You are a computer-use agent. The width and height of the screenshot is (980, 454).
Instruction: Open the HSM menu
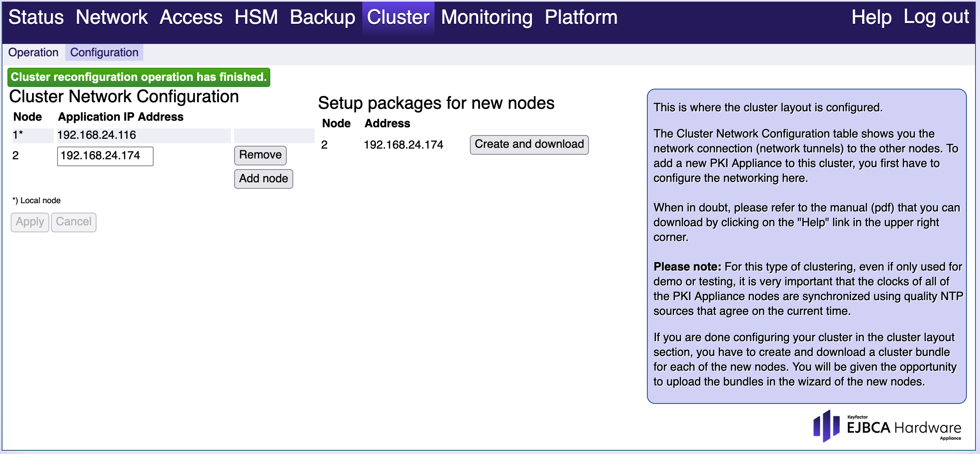(x=256, y=17)
